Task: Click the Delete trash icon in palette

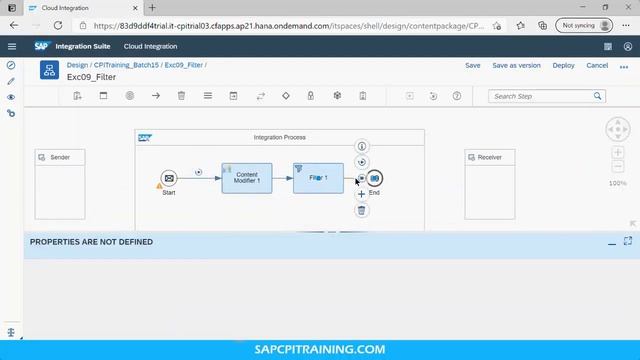Action: 182,96
